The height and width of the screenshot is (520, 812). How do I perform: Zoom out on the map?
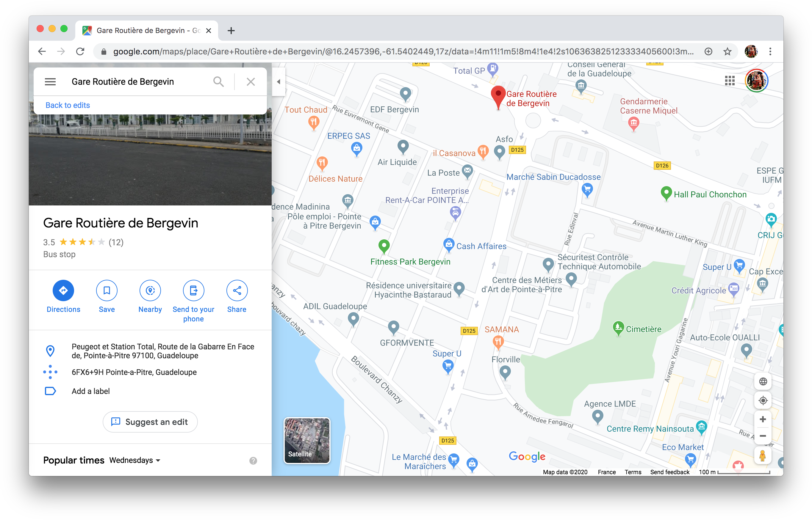pyautogui.click(x=762, y=436)
